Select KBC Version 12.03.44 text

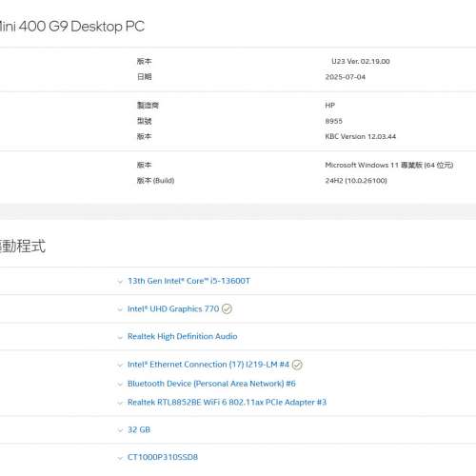pyautogui.click(x=361, y=136)
